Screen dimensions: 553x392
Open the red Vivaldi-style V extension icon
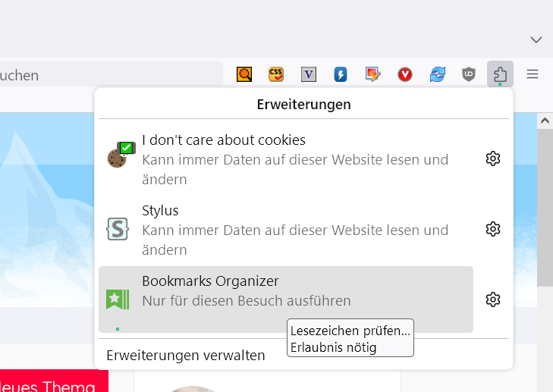[405, 74]
